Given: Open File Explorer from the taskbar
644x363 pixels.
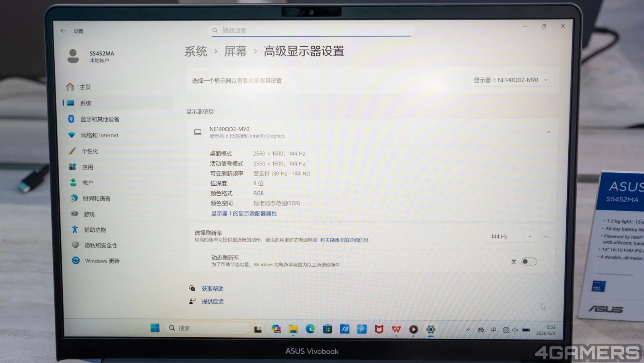Looking at the screenshot, I should (x=293, y=329).
